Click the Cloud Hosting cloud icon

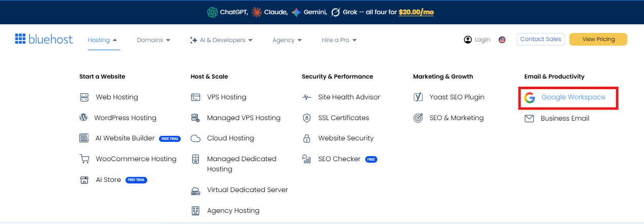(x=196, y=138)
